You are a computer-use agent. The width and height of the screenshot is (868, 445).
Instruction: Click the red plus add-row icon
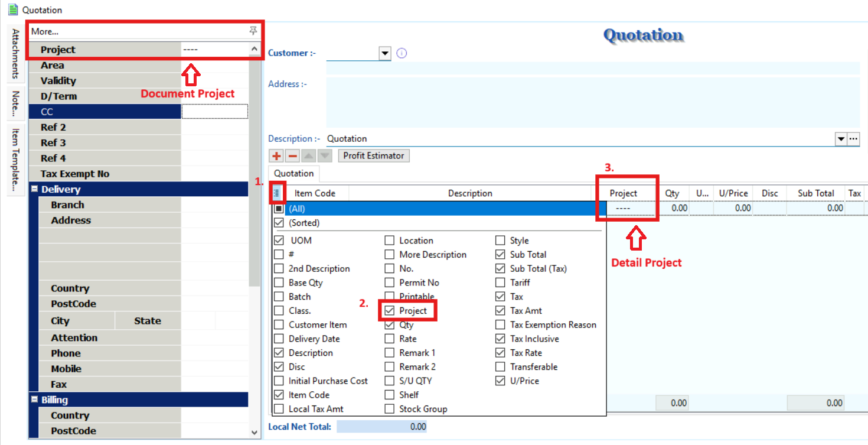[x=276, y=156]
